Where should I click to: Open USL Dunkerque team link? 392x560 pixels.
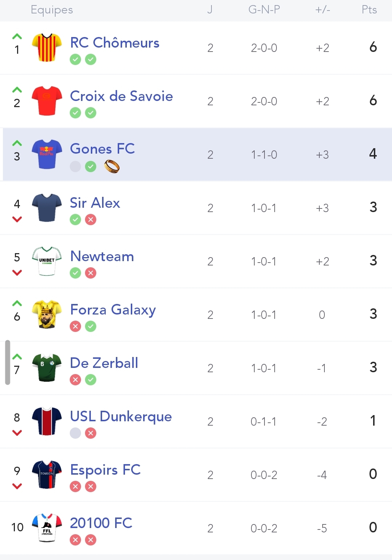(x=121, y=416)
